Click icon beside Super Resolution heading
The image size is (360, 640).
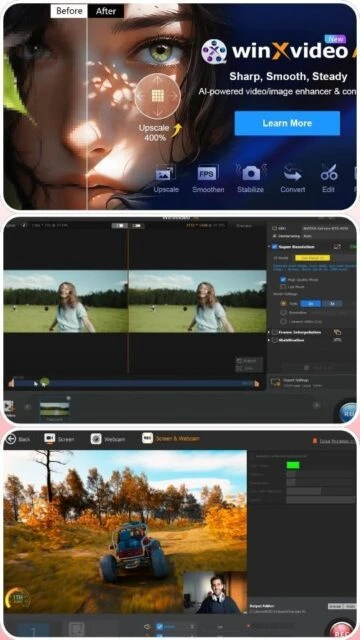(337, 247)
